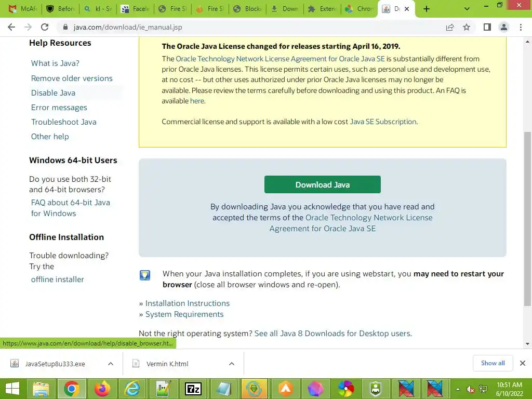Image resolution: width=532 pixels, height=399 pixels.
Task: Open Remove older versions link
Action: (72, 78)
